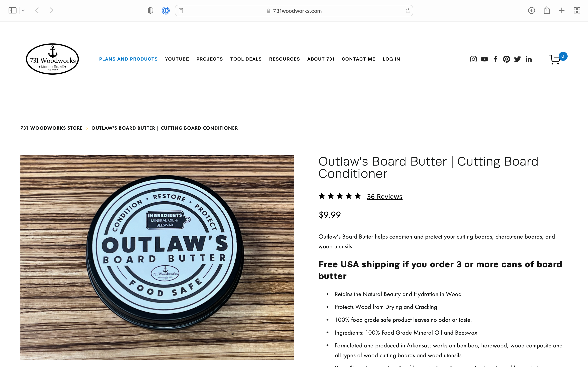Screen dimensions: 588x367
Task: Go back to 731 Woodworks Store breadcrumb
Action: (51, 128)
